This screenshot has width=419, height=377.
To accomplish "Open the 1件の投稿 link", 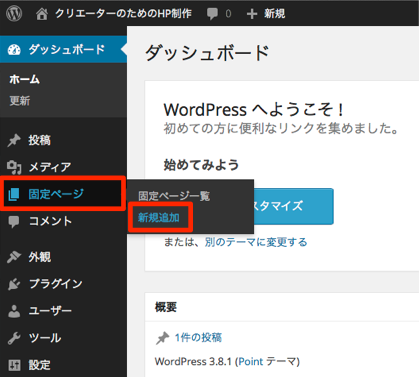I will (198, 338).
